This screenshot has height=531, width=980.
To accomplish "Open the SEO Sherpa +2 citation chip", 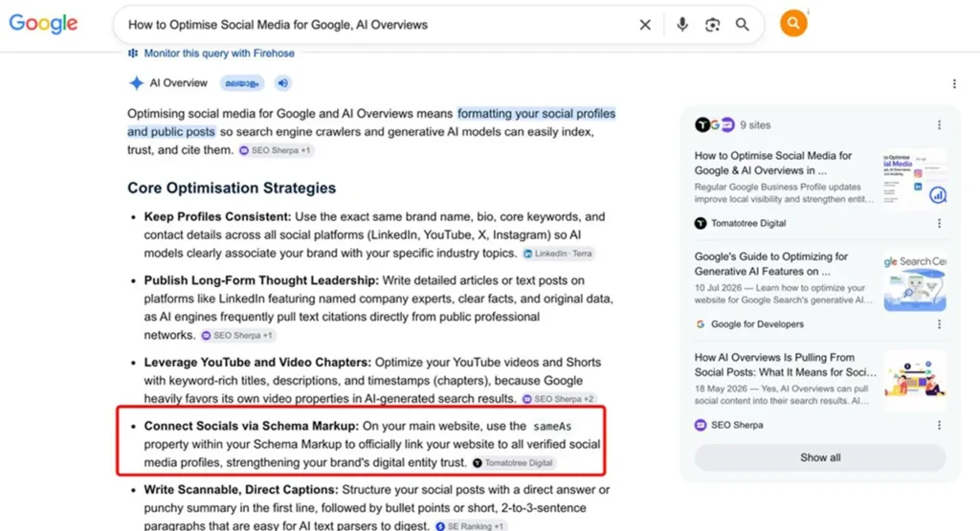I will [558, 399].
